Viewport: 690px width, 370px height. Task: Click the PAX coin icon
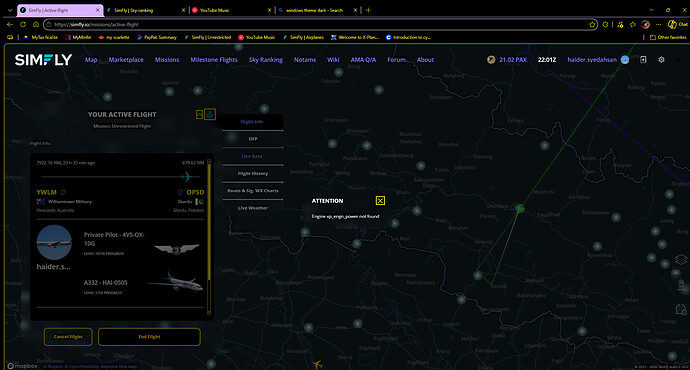[491, 59]
